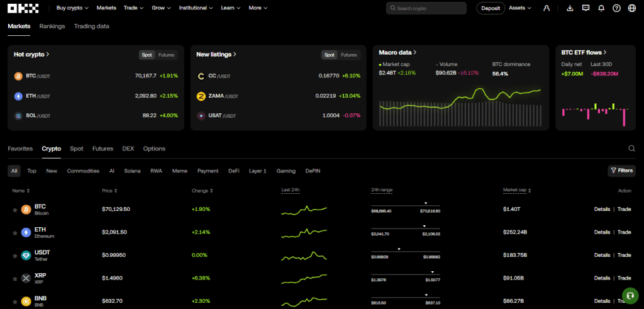Open the Hot crypto heading link
The image size is (644, 309).
tap(31, 54)
